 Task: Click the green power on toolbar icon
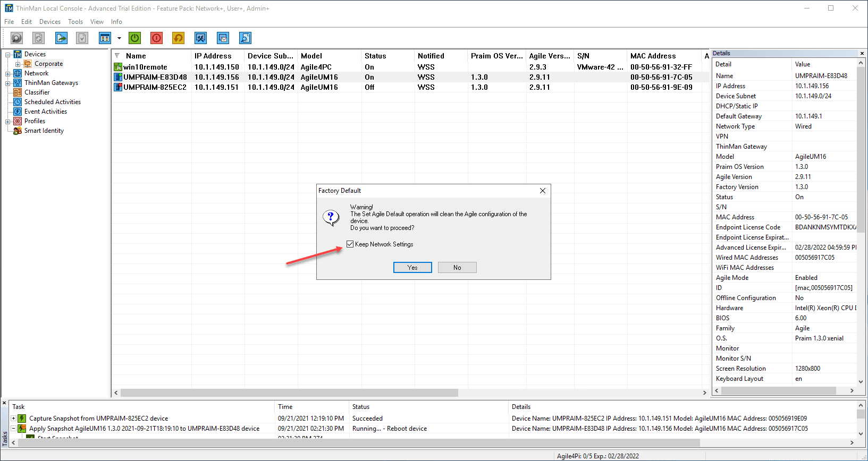point(135,38)
